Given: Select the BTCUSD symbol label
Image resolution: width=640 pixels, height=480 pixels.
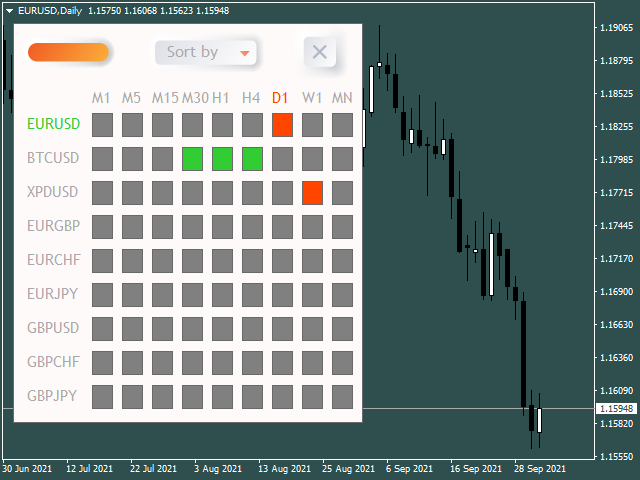Looking at the screenshot, I should click(53, 159).
